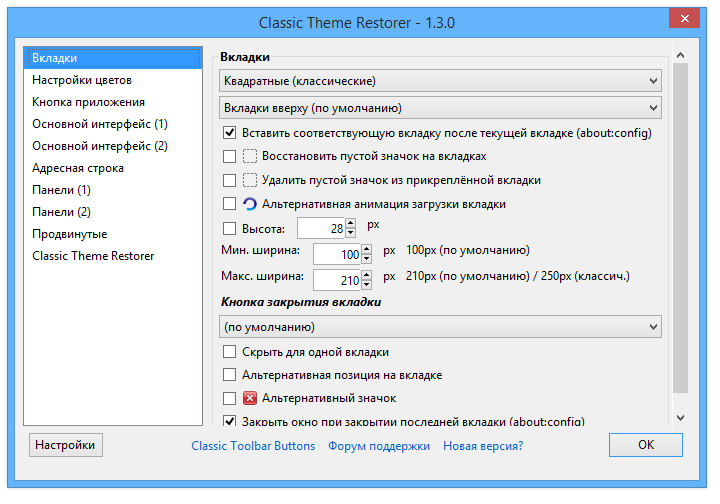The width and height of the screenshot is (720, 504).
Task: Click scrollbar down arrow
Action: tap(681, 418)
